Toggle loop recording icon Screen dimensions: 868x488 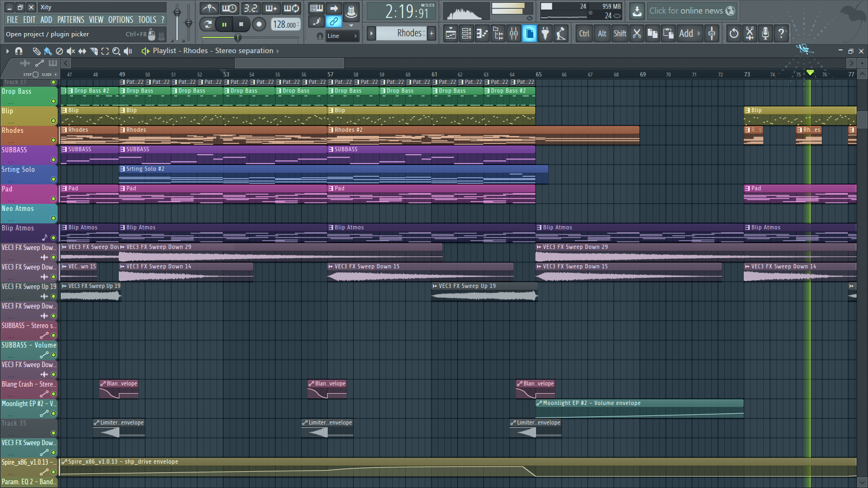(291, 8)
